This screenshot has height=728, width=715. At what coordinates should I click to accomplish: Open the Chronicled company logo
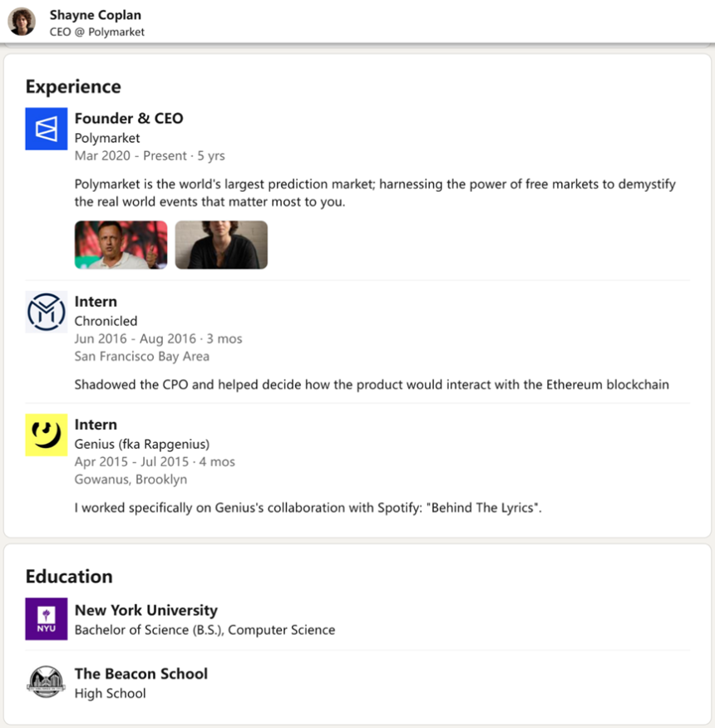[x=46, y=312]
